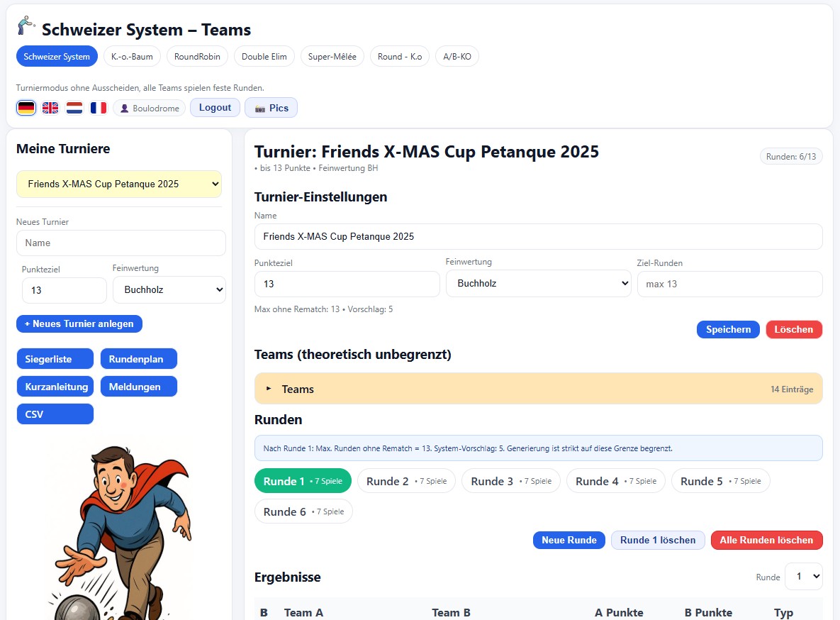The image size is (840, 620).
Task: Click the petanque player logo icon
Action: pyautogui.click(x=26, y=26)
